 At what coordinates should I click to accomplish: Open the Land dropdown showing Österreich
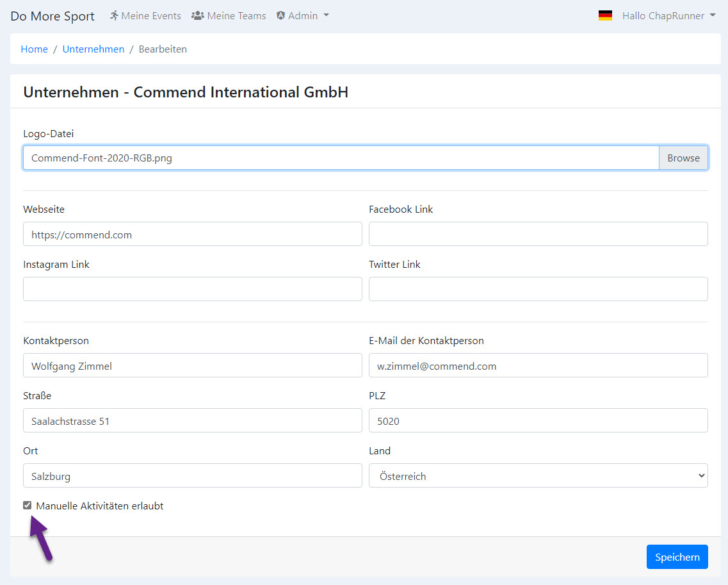coord(538,476)
